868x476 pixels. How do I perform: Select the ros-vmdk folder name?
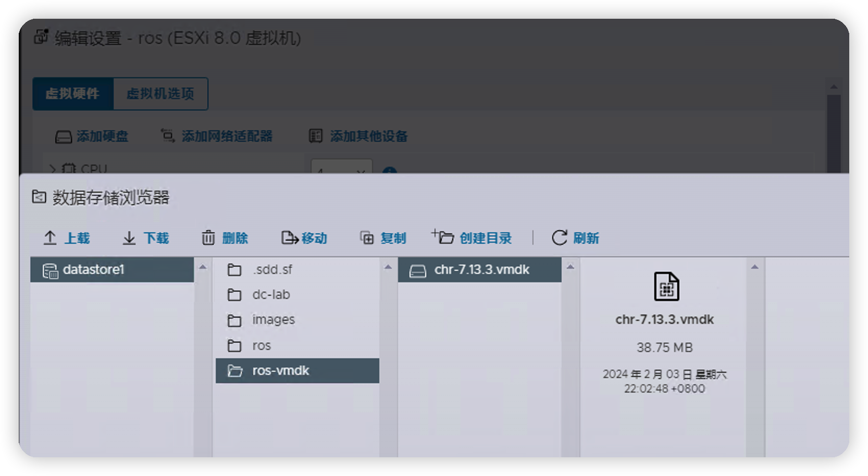tap(281, 371)
